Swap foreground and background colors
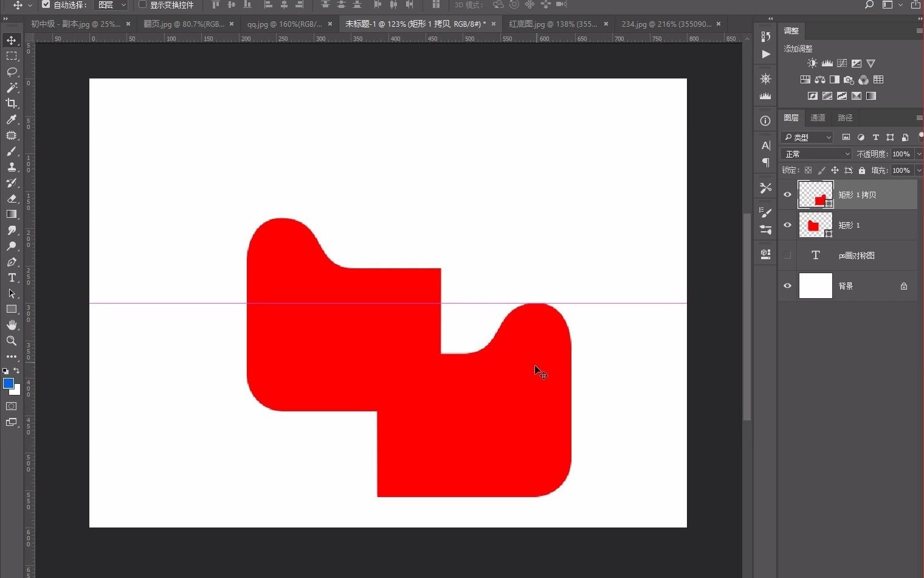Viewport: 924px width, 578px height. pos(16,371)
